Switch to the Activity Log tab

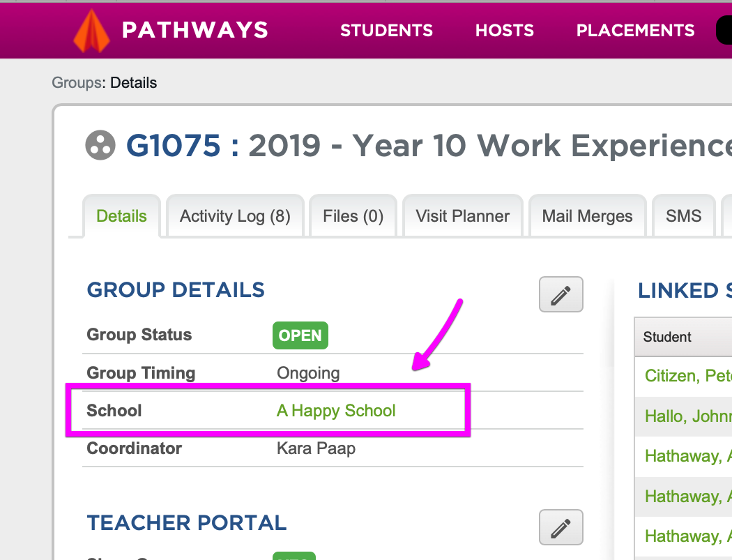tap(234, 216)
